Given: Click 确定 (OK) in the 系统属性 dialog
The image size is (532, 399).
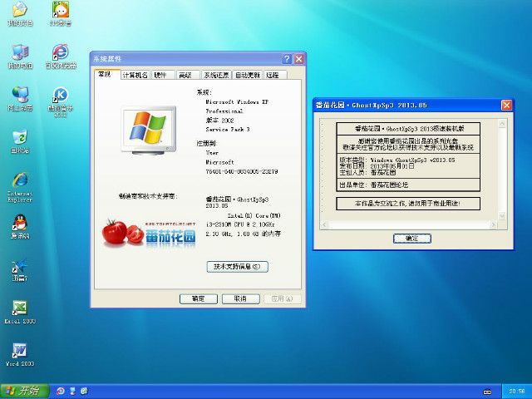Looking at the screenshot, I should click(x=199, y=298).
